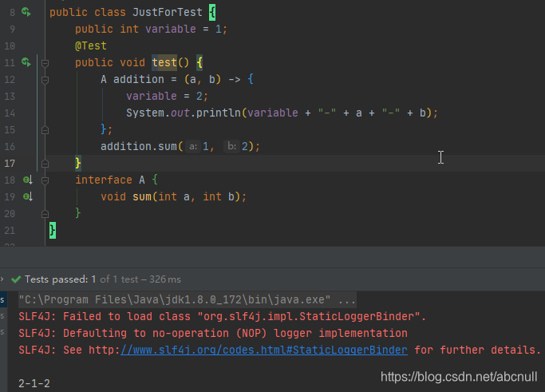Click line number 17 in the gutter

coord(10,164)
